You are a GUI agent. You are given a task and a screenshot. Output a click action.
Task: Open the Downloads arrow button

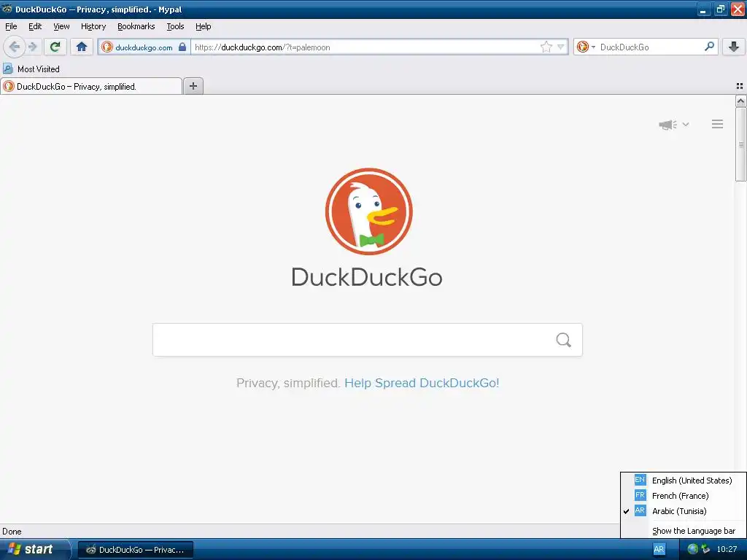734,47
